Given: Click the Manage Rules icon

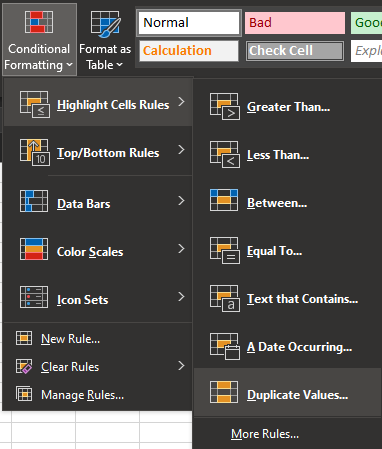Looking at the screenshot, I should (x=24, y=394).
